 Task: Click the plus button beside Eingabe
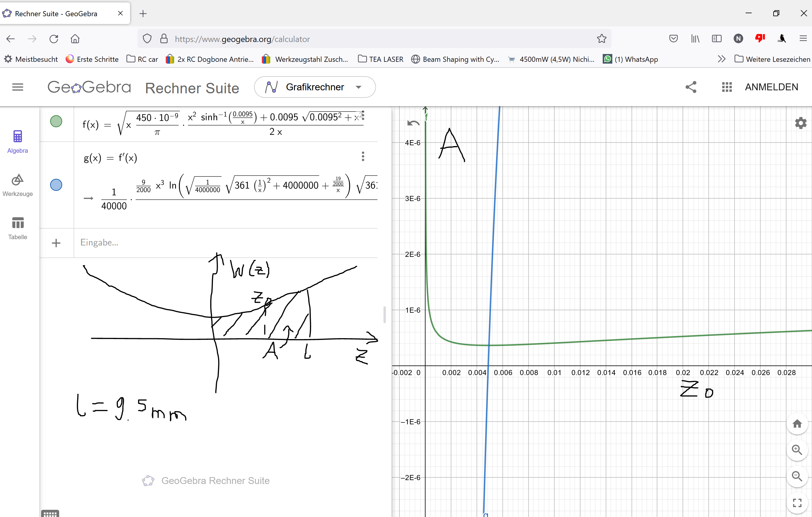click(56, 243)
